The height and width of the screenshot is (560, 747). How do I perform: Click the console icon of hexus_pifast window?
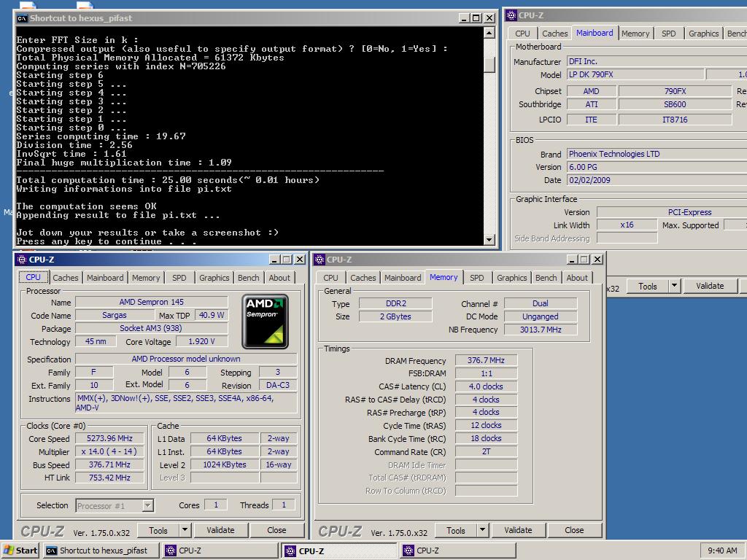click(22, 18)
